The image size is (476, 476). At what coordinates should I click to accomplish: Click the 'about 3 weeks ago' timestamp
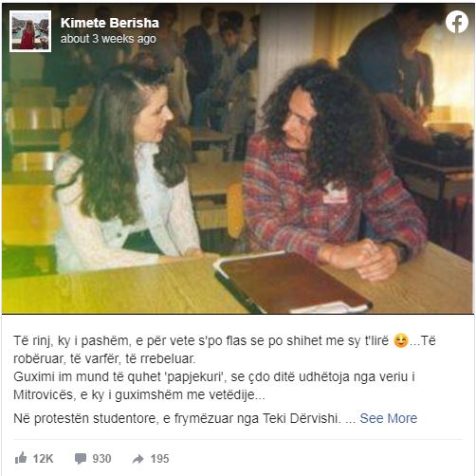click(108, 39)
